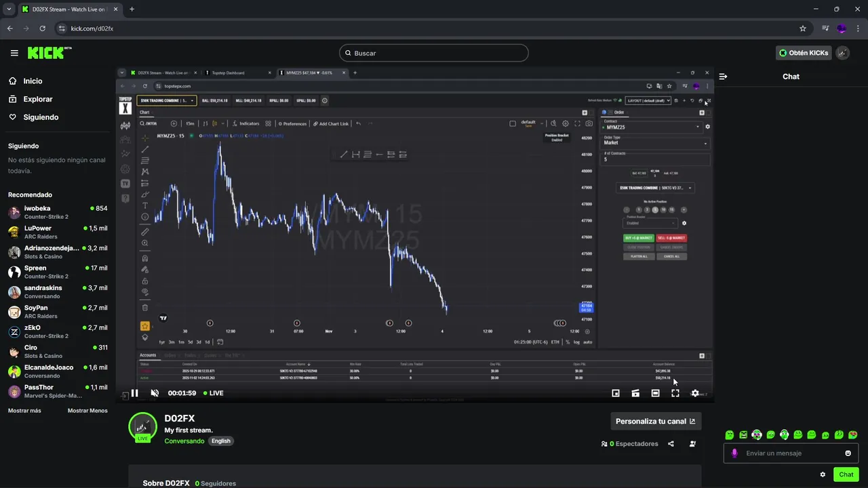Screen dimensions: 868x488
Task: Open the browser tab search dropdown
Action: tap(8, 9)
